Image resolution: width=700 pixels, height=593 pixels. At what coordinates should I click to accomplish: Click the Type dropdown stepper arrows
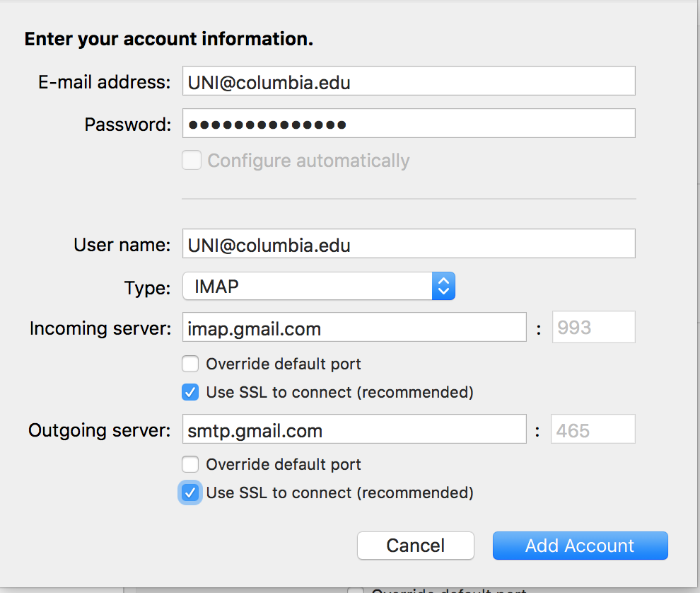tap(443, 286)
